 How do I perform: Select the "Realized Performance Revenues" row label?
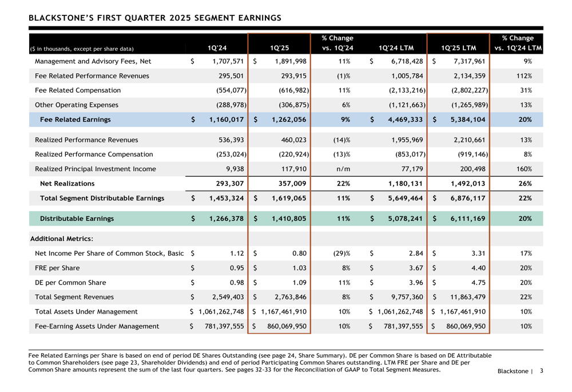pos(86,140)
